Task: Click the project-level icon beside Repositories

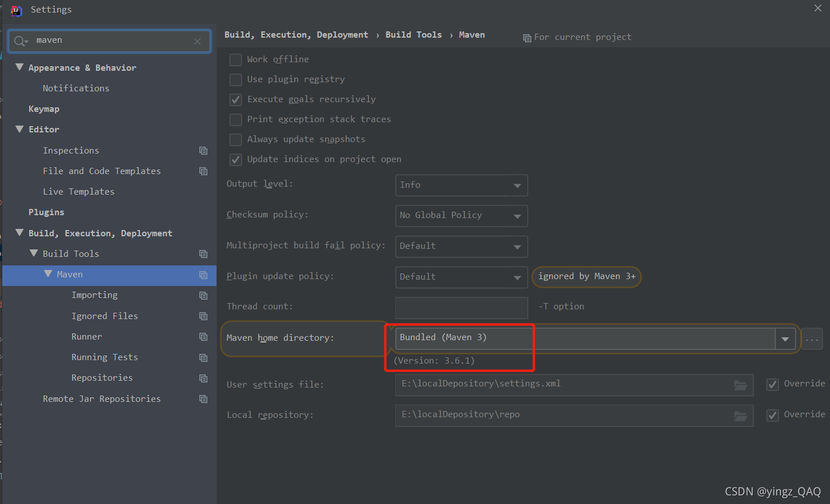Action: coord(203,378)
